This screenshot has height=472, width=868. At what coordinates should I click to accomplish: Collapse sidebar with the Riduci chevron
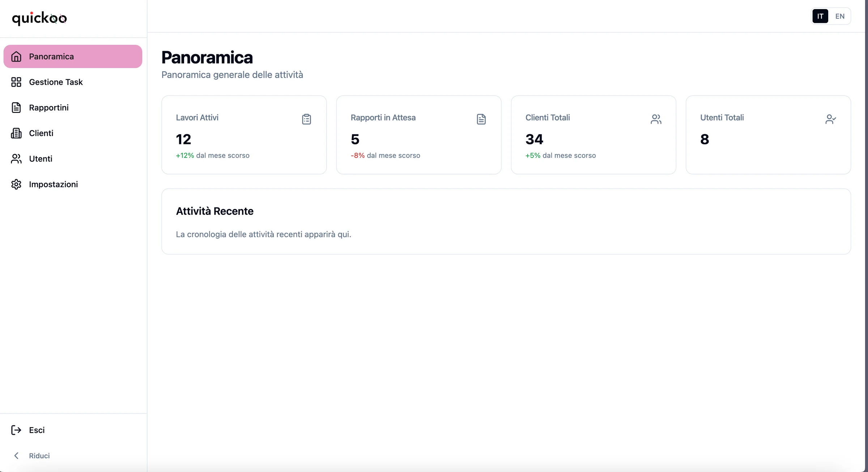click(x=16, y=456)
